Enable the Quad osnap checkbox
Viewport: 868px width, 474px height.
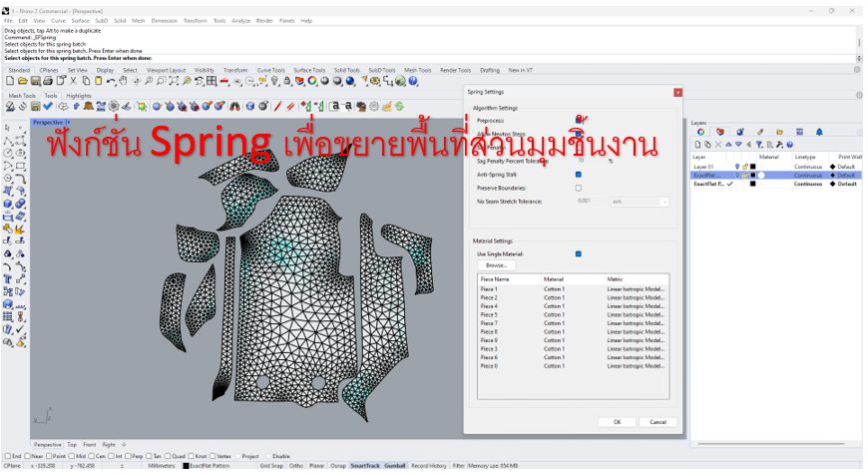point(168,456)
